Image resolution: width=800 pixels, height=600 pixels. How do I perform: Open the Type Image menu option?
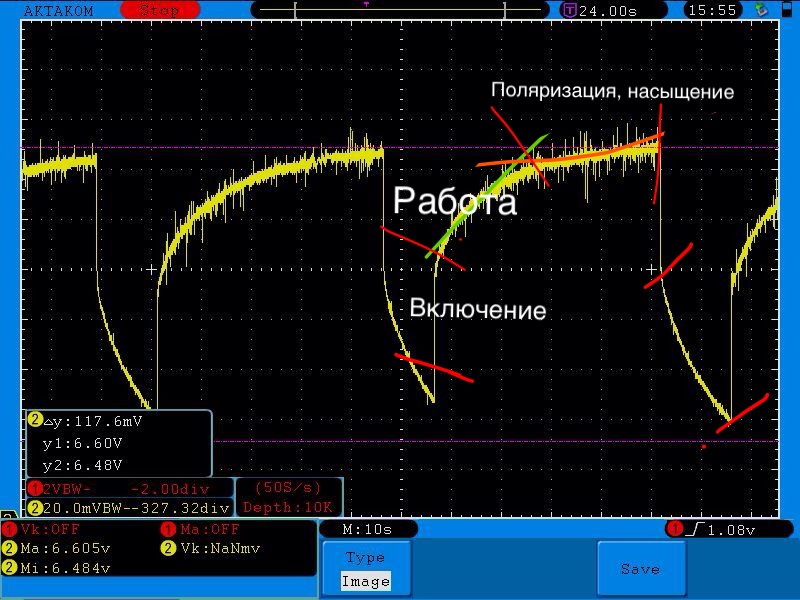click(366, 568)
